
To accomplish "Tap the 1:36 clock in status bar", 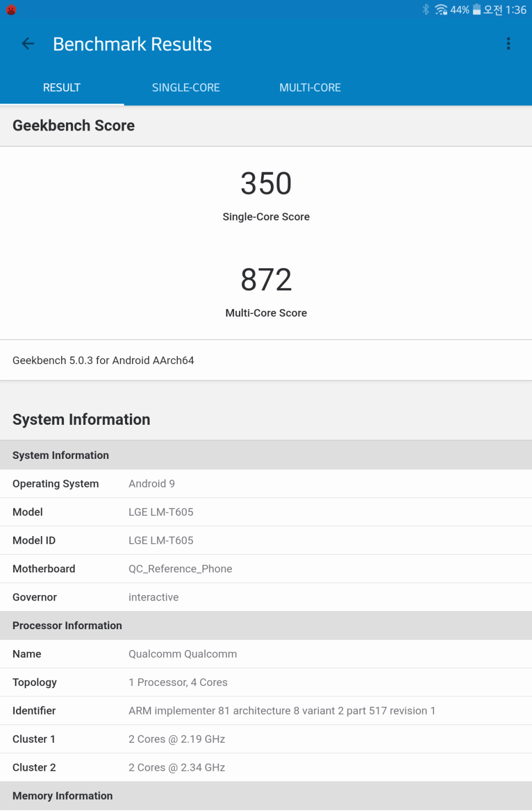I will (x=516, y=10).
